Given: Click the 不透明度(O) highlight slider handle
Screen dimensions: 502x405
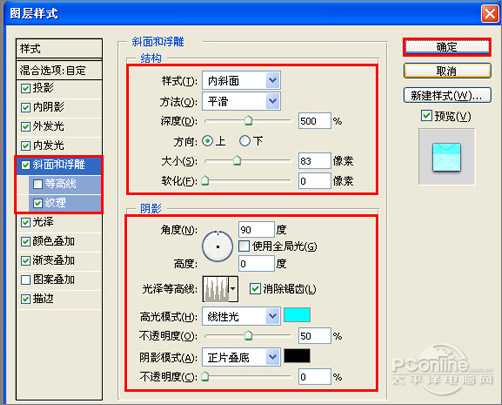Looking at the screenshot, I should pos(248,335).
